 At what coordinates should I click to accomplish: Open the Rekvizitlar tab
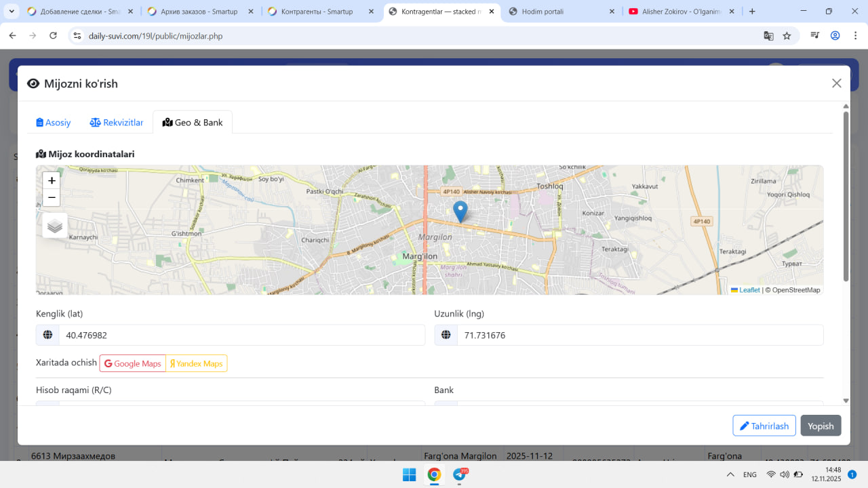pos(117,123)
